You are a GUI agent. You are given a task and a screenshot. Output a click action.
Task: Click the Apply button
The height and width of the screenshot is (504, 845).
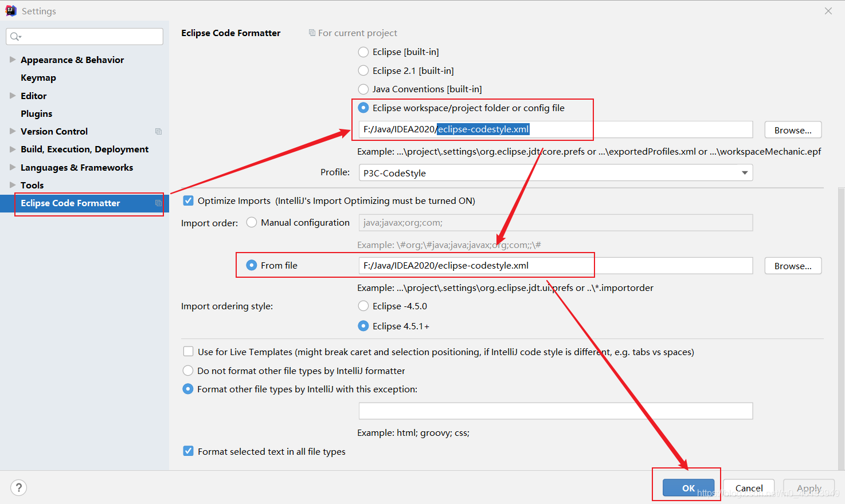click(x=809, y=488)
